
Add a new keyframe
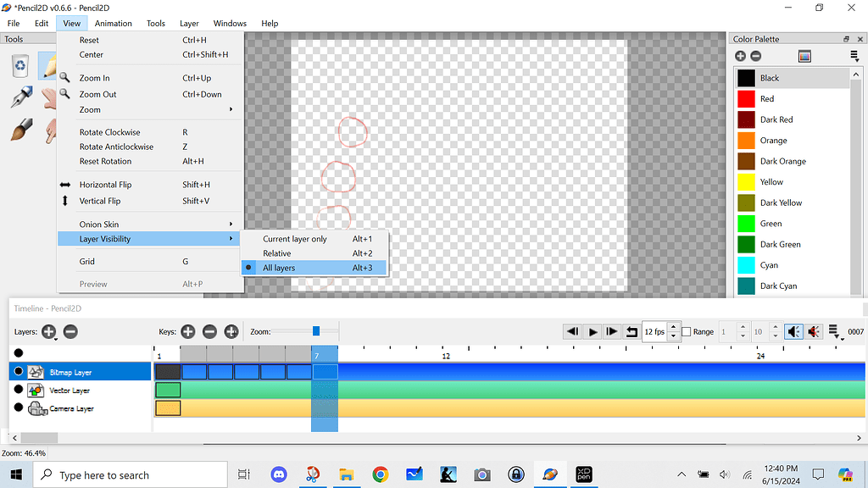pos(187,331)
